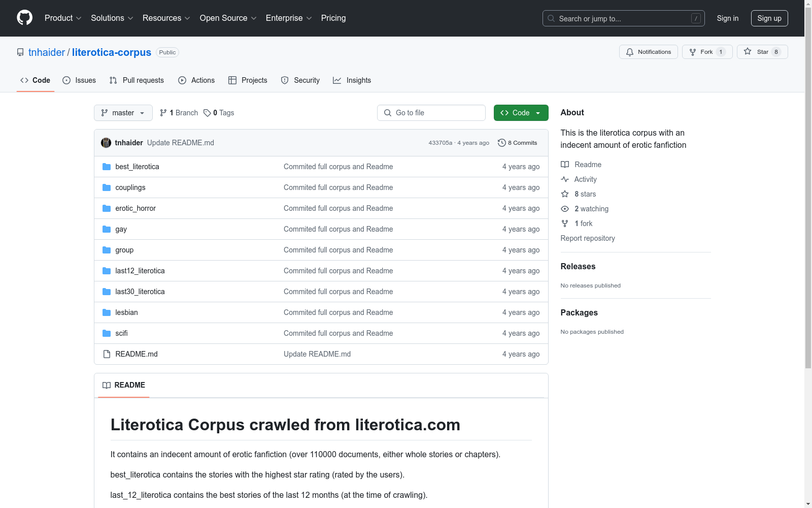Expand the Product menu
The height and width of the screenshot is (508, 812).
[x=63, y=18]
